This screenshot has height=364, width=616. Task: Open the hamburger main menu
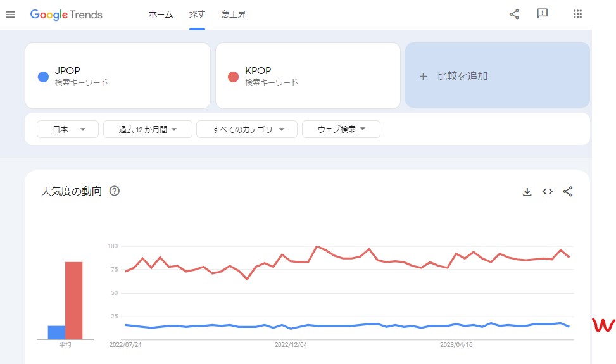pyautogui.click(x=10, y=15)
